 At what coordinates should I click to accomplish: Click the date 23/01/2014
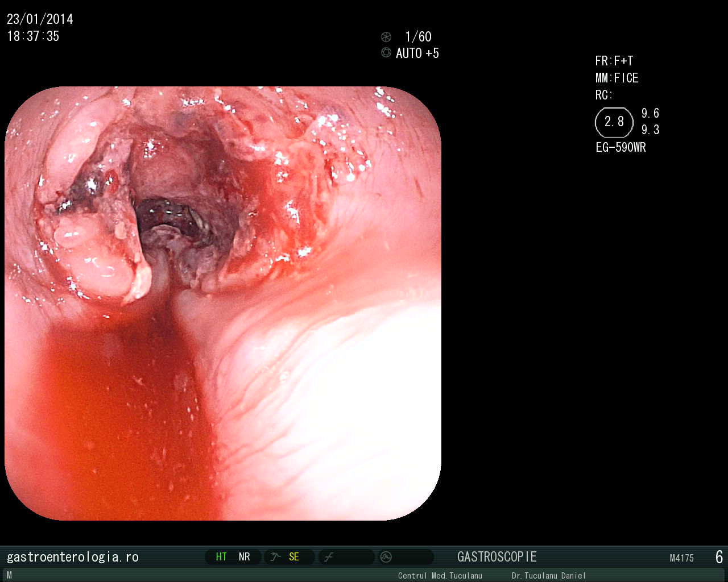[x=40, y=19]
